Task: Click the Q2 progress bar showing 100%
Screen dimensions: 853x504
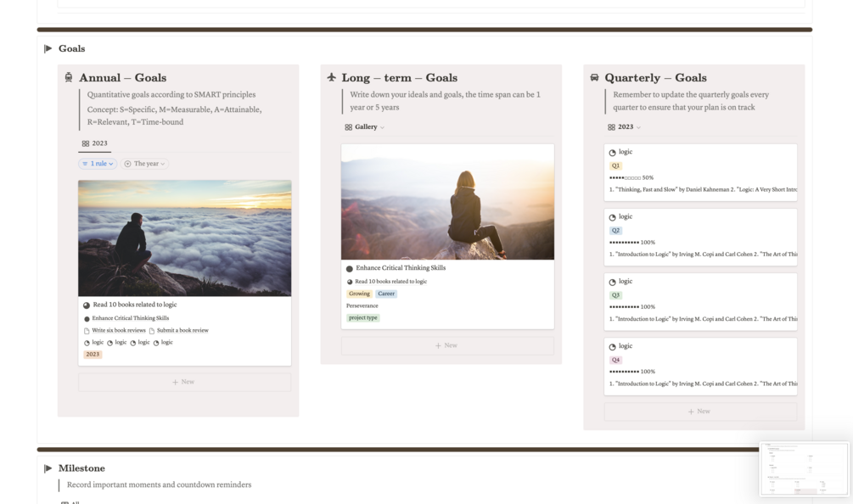Action: pos(632,243)
